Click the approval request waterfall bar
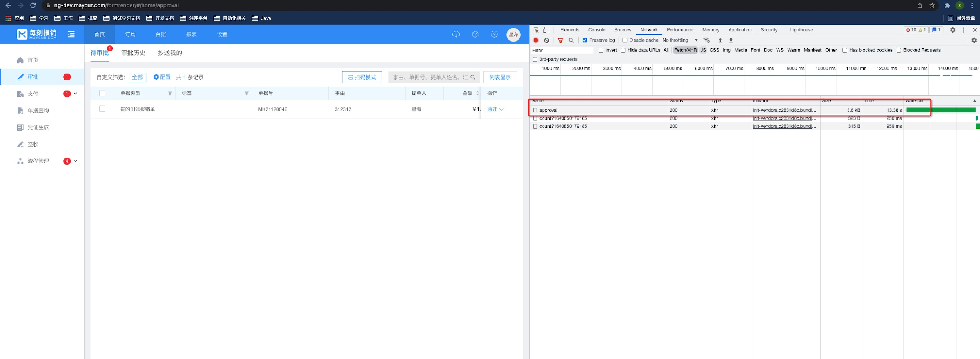Viewport: 980px width, 359px height. point(940,110)
